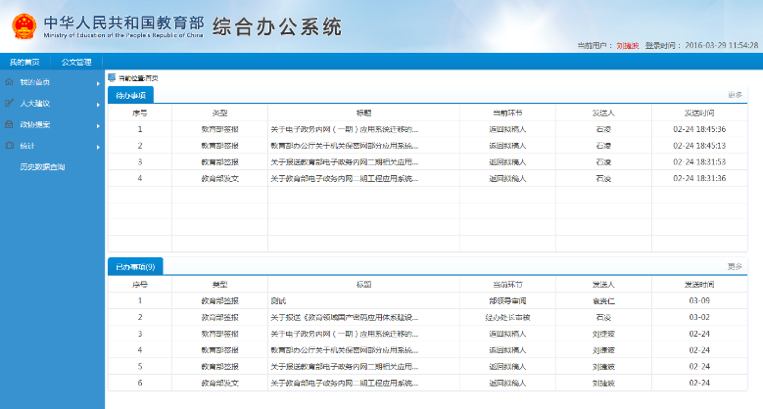Open completed row 5 关于报送教育部电子政务内网
The height and width of the screenshot is (409, 763).
click(x=344, y=367)
